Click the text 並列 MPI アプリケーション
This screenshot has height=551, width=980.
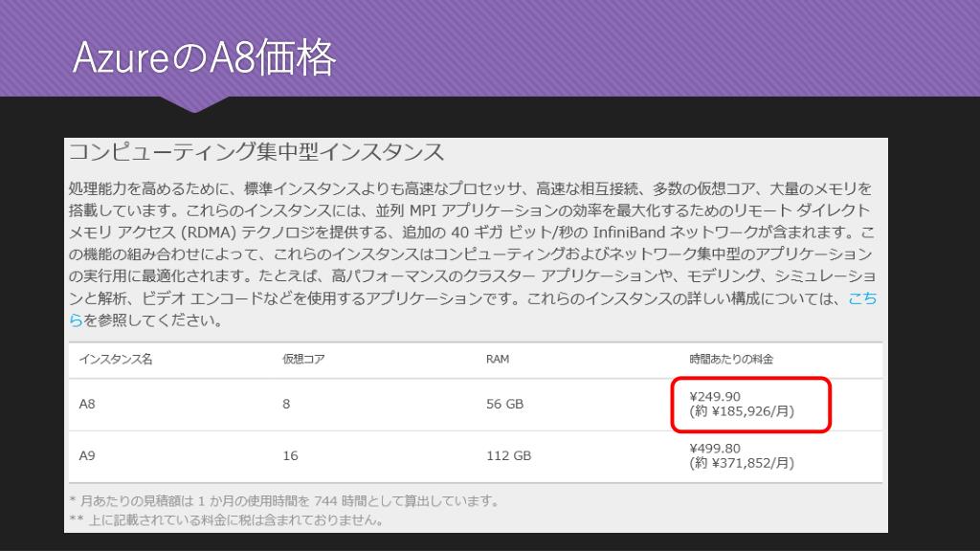(x=461, y=210)
